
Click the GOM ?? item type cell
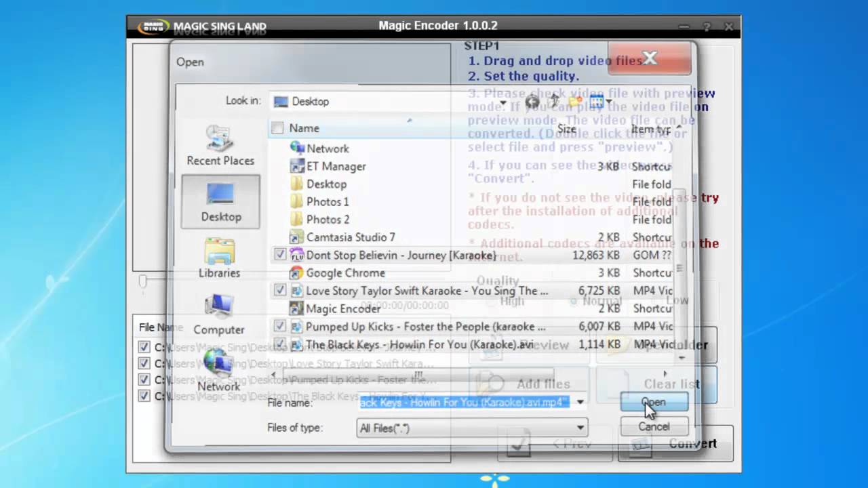(652, 255)
